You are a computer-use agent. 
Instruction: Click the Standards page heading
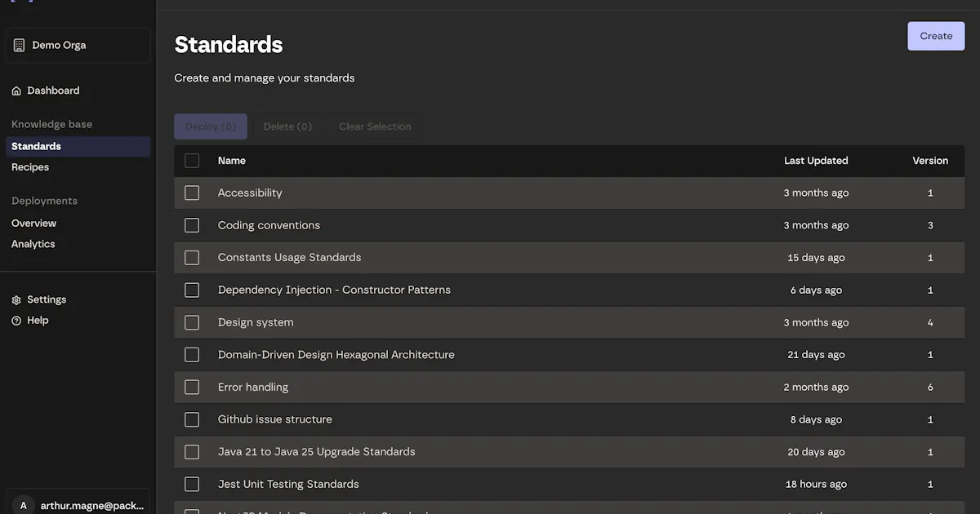[229, 44]
